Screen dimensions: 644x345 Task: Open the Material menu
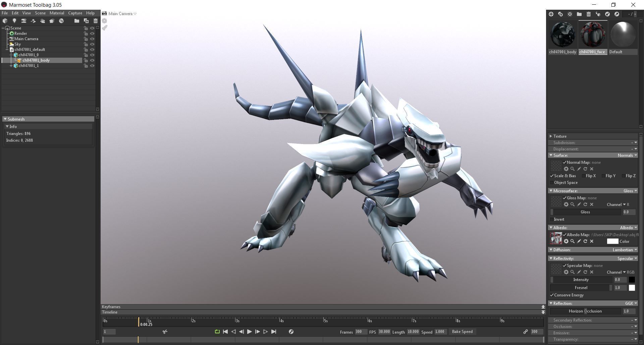click(x=57, y=13)
